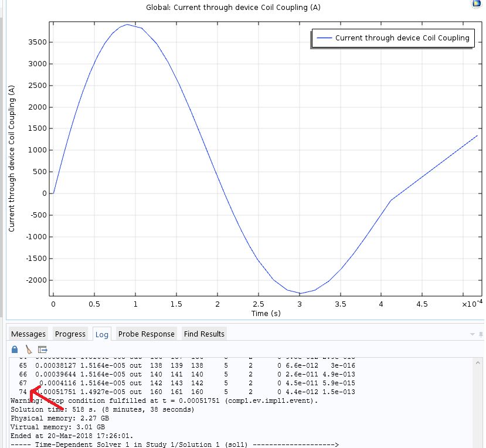The width and height of the screenshot is (486, 448).
Task: Click the COMSOL logo icon above the plot
Action: click(x=476, y=4)
